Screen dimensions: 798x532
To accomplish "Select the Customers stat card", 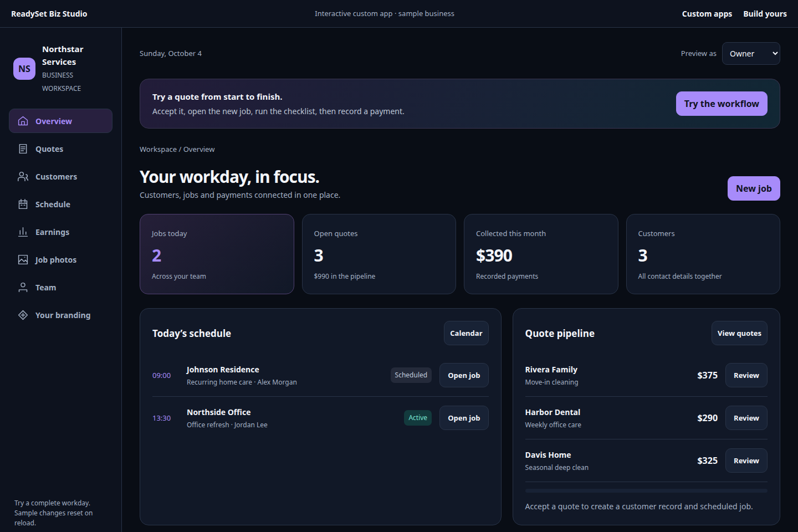I will click(703, 254).
